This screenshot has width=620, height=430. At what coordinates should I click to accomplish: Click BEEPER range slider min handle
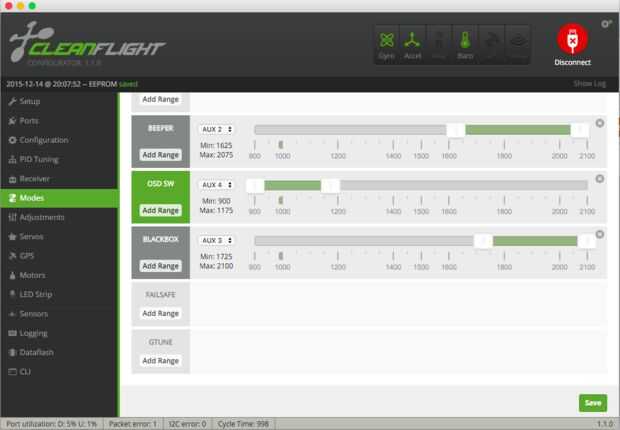coord(456,130)
